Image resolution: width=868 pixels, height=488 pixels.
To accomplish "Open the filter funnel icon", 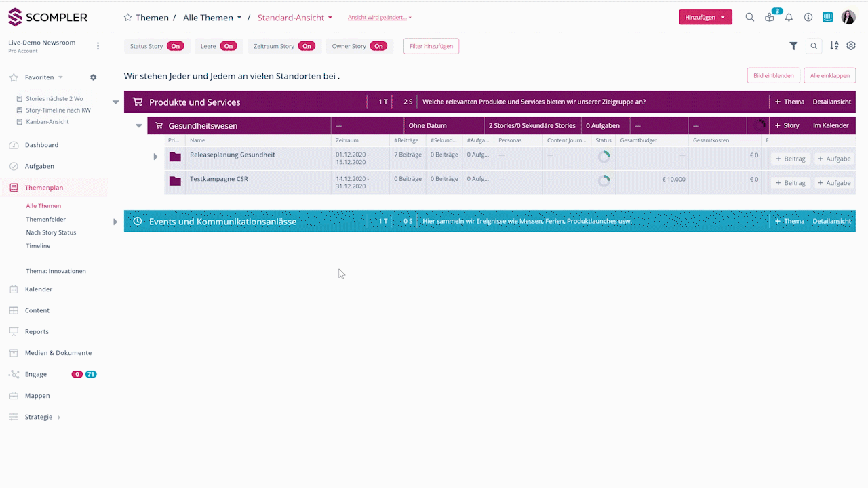I will [793, 46].
